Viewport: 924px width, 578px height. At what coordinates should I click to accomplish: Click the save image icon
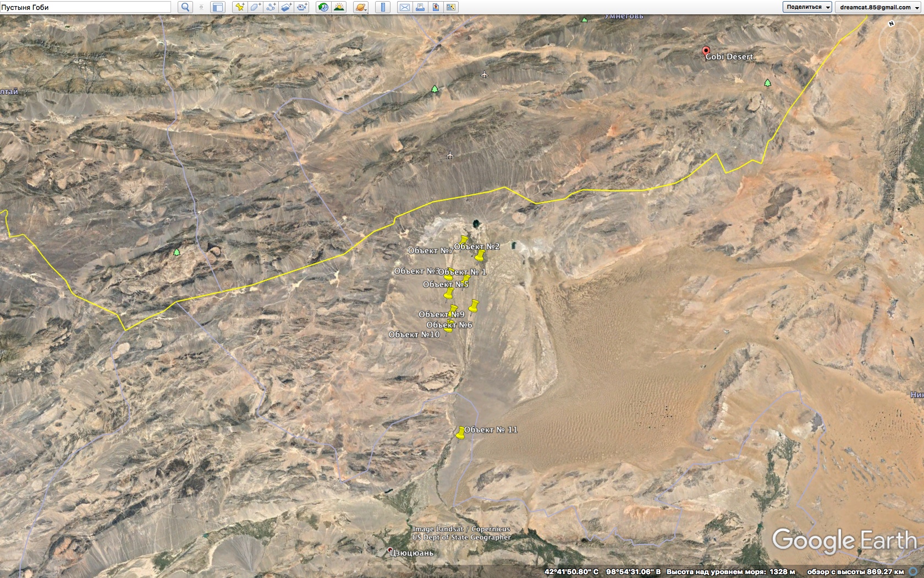[435, 7]
